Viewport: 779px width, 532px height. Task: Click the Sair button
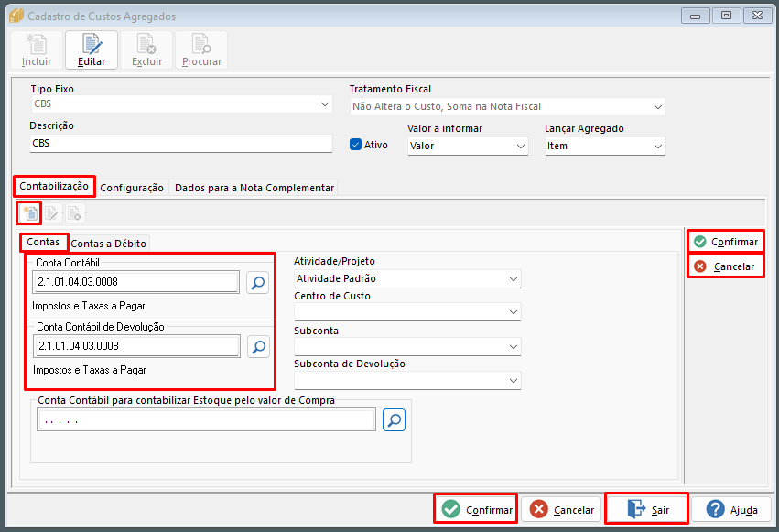click(x=646, y=509)
